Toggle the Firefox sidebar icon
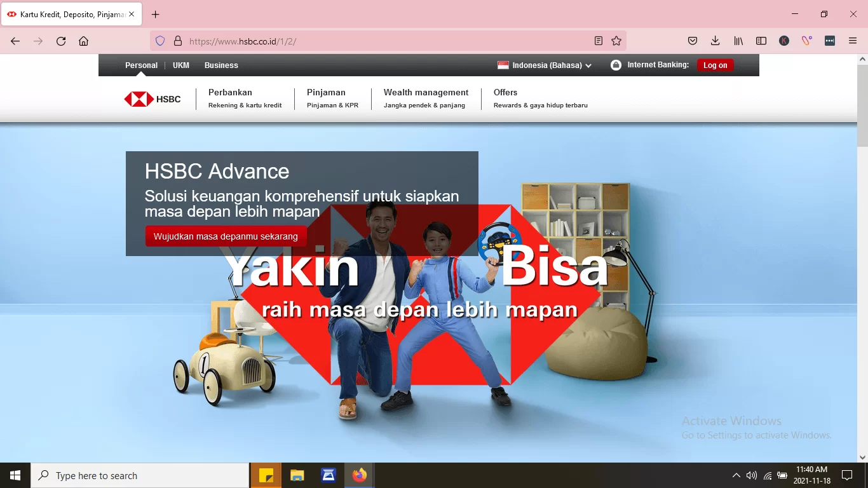The height and width of the screenshot is (488, 868). pyautogui.click(x=761, y=41)
